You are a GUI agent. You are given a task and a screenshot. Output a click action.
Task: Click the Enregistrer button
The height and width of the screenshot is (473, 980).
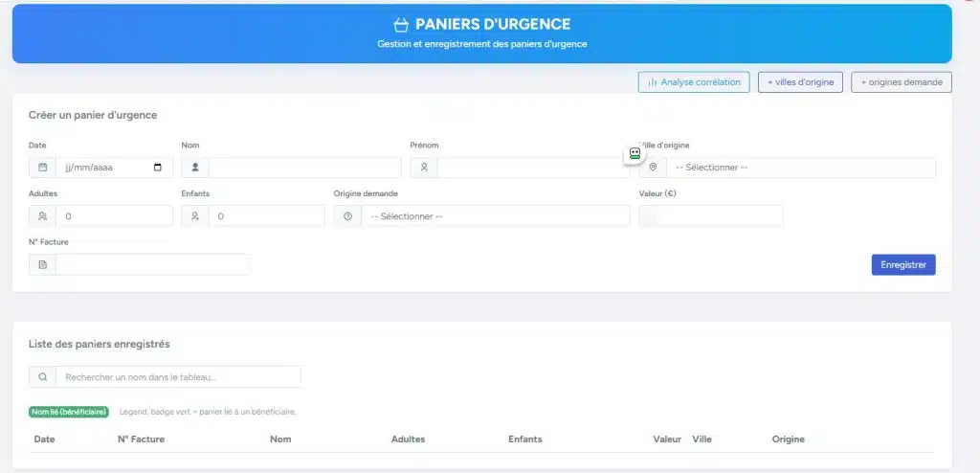point(903,264)
